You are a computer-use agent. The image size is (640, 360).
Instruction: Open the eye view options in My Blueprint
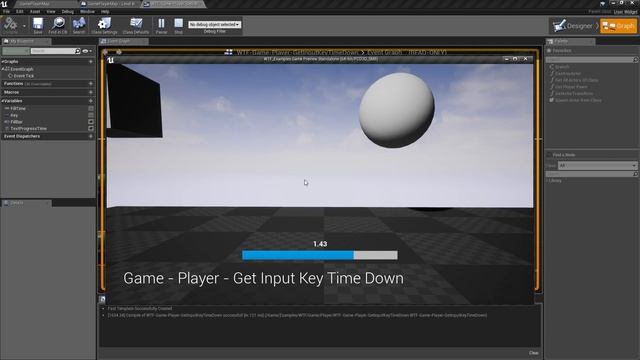(x=87, y=51)
